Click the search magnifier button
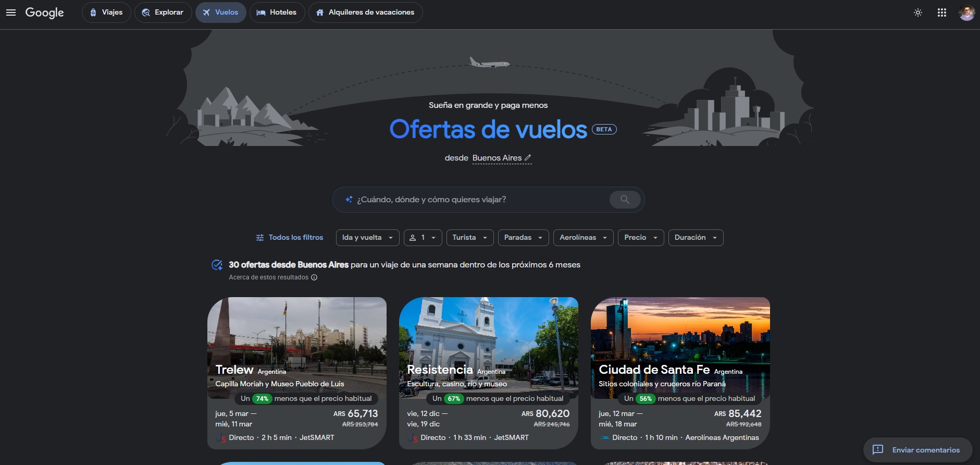Image resolution: width=980 pixels, height=465 pixels. [x=625, y=200]
